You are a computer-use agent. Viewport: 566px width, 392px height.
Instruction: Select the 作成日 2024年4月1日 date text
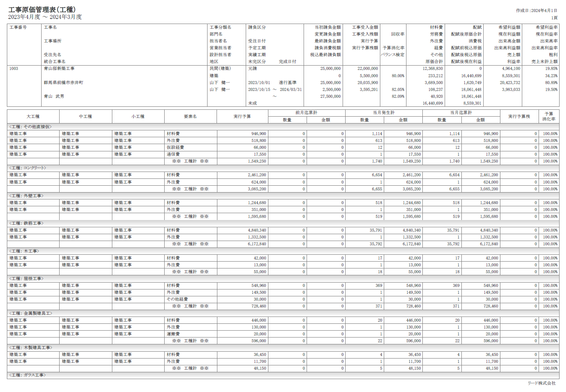536,11
